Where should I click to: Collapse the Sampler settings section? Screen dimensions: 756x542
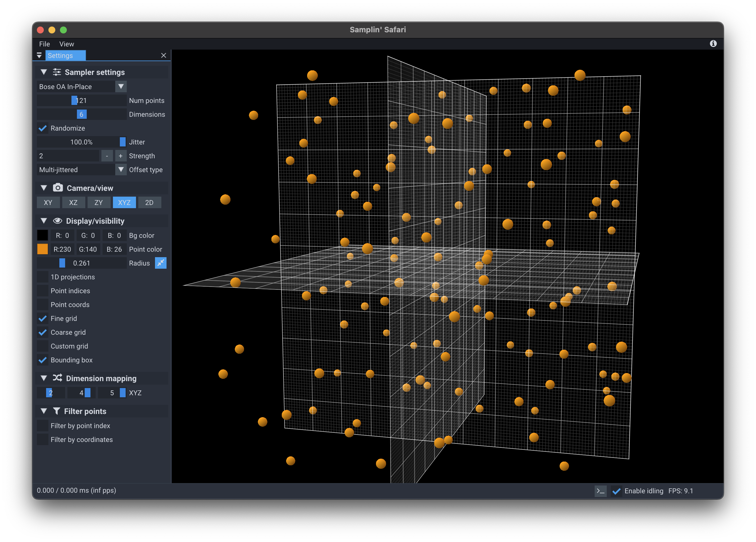(x=44, y=72)
